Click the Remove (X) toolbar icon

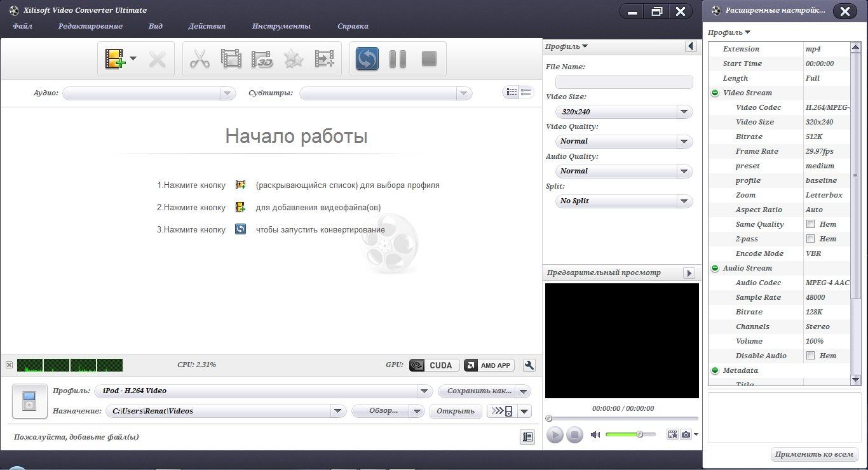point(157,60)
